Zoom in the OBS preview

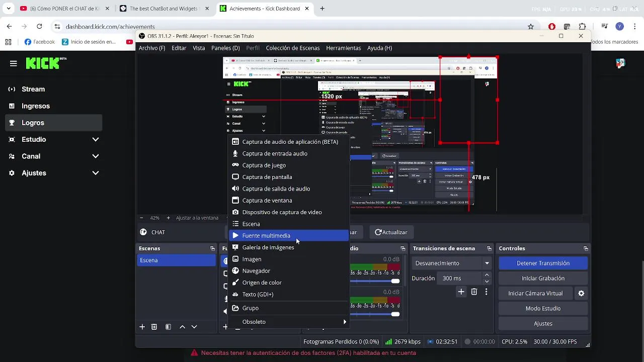[x=168, y=218]
